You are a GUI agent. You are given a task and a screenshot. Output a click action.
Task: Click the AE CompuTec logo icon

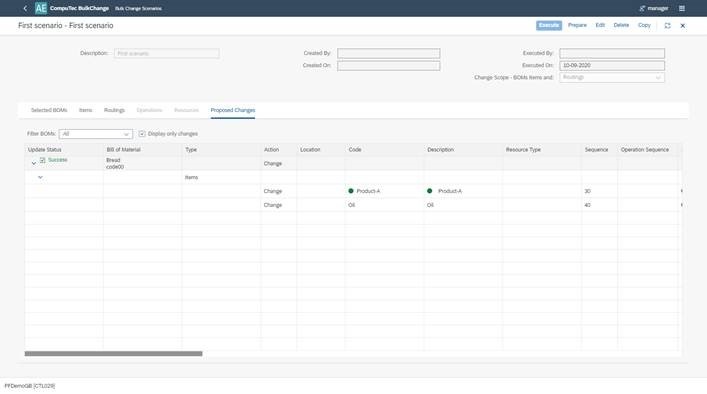pyautogui.click(x=41, y=8)
